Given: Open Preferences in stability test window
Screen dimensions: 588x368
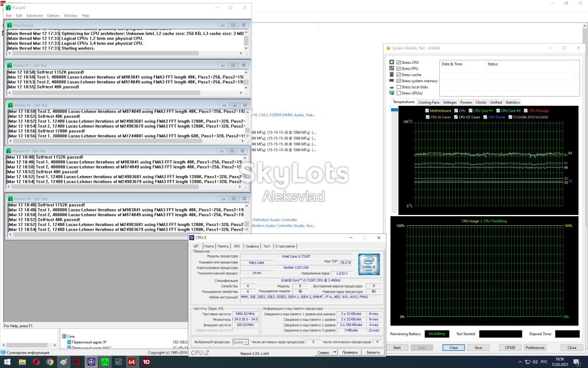Looking at the screenshot, I should point(535,348).
